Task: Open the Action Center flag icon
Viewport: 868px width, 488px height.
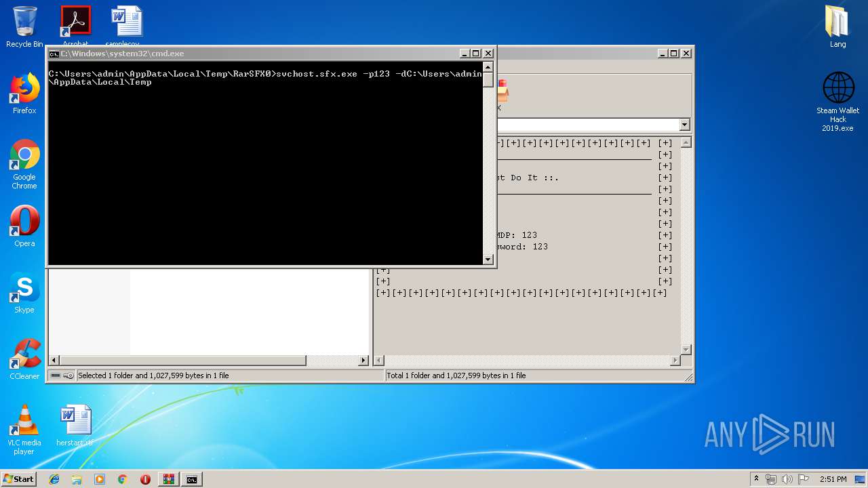Action: (804, 479)
